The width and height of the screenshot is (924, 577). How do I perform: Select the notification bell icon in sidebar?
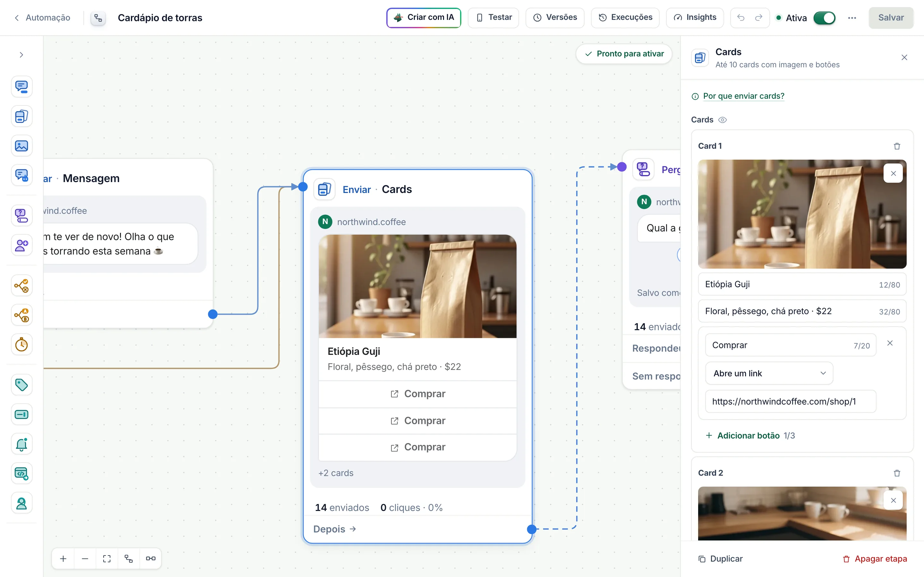tap(21, 444)
